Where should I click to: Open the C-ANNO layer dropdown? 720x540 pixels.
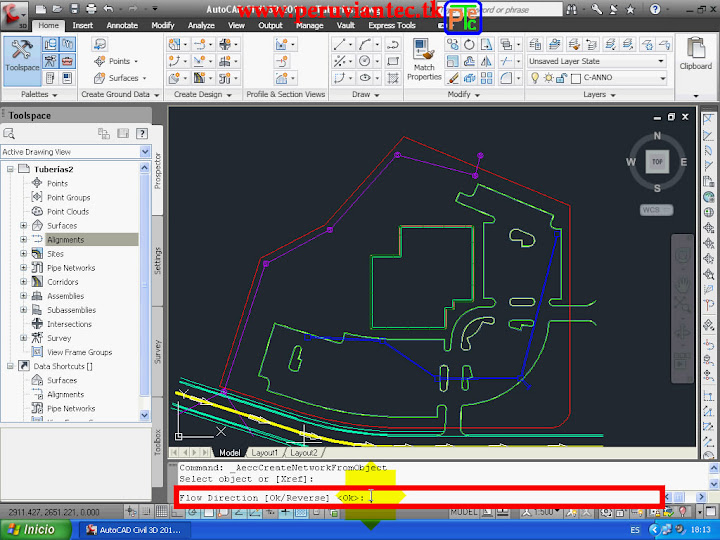(x=663, y=78)
